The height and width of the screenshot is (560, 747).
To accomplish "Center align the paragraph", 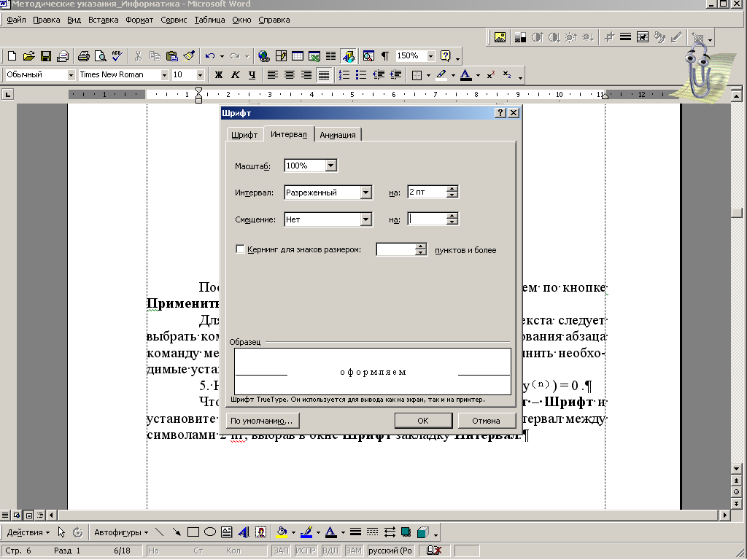I will pos(289,75).
